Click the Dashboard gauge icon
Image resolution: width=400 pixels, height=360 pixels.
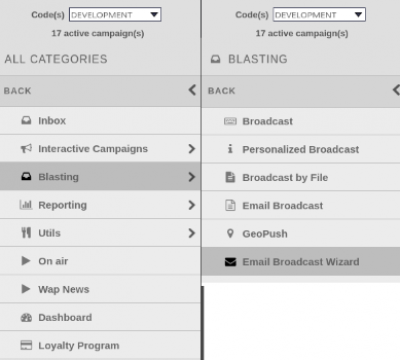(x=26, y=317)
